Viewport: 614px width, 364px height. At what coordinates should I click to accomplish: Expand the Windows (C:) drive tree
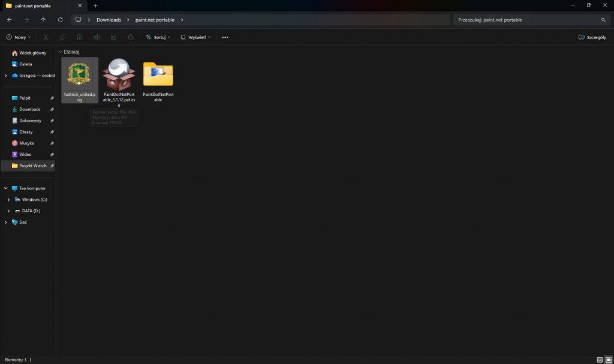pyautogui.click(x=8, y=200)
